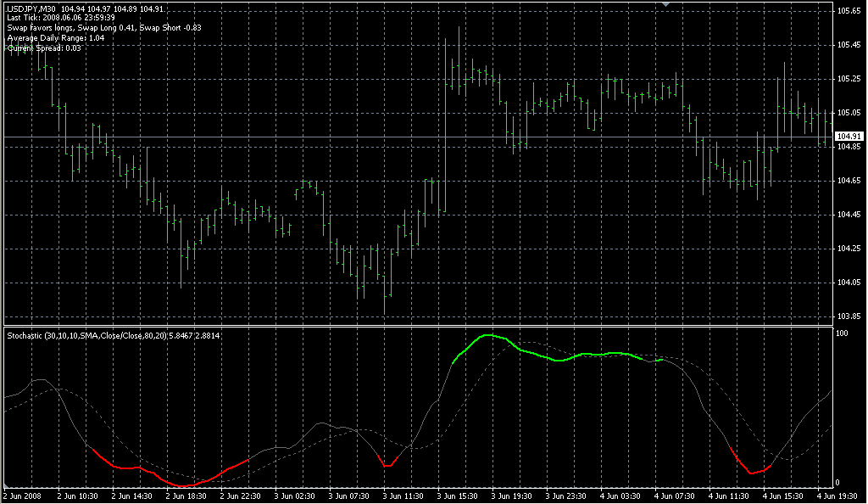868x504 pixels.
Task: Select the Stochastic indicator parameters label
Action: pos(114,336)
